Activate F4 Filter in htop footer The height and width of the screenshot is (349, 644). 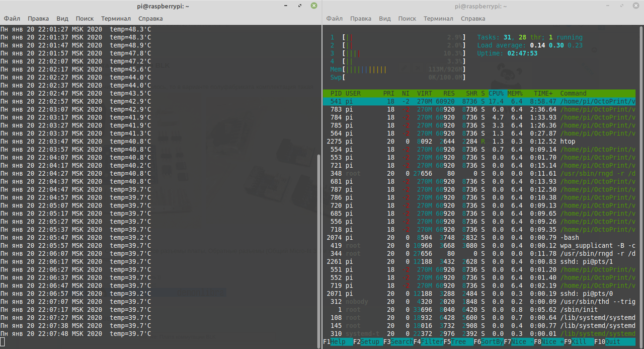[x=429, y=341]
